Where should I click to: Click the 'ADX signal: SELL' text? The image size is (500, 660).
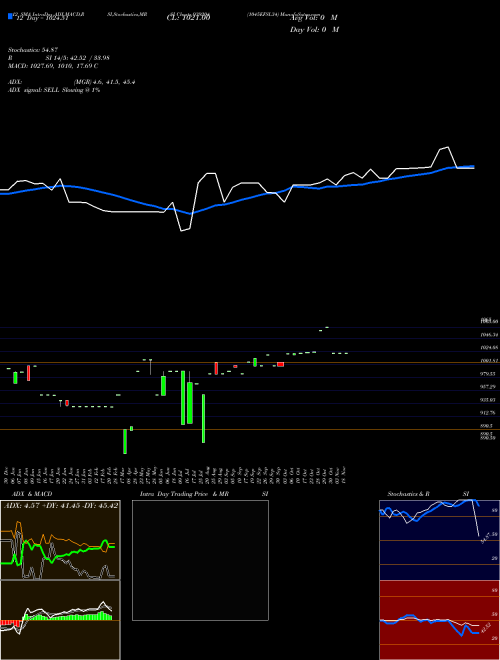[x=35, y=90]
